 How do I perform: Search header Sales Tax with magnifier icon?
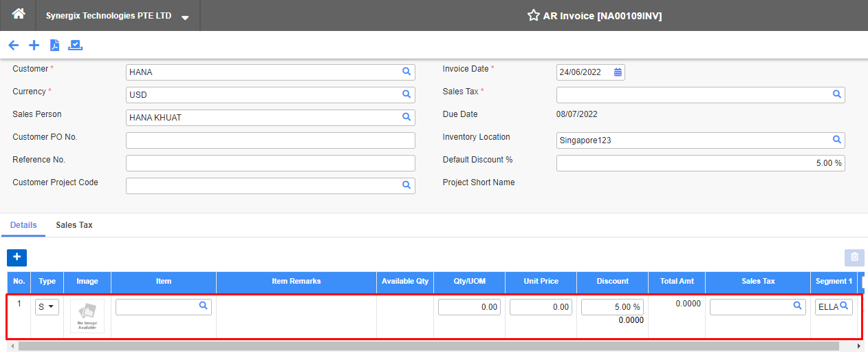coord(837,94)
